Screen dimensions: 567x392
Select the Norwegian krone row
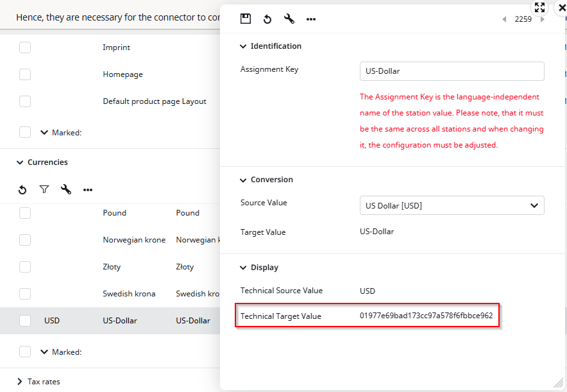(x=134, y=240)
